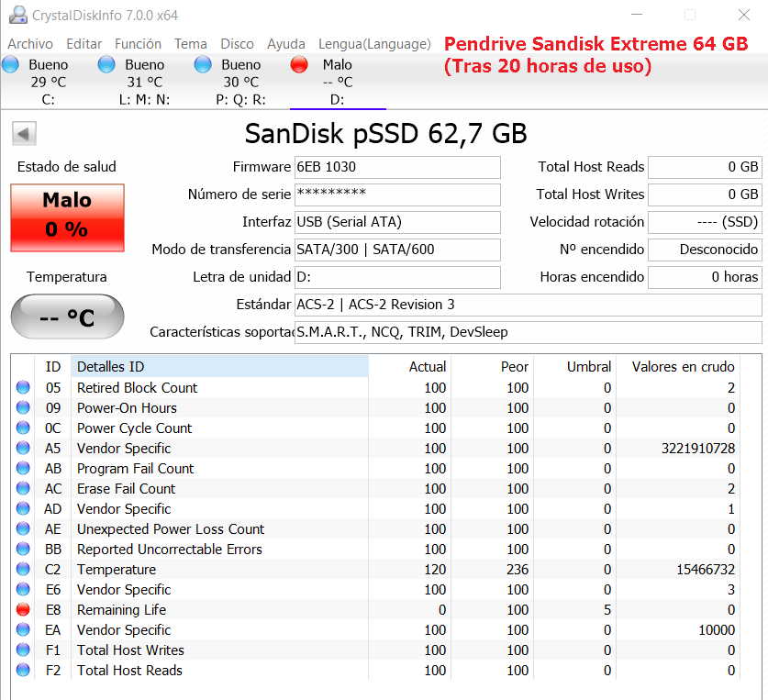Click status dot of Power-On Hours row
This screenshot has height=700, width=768.
click(23, 407)
